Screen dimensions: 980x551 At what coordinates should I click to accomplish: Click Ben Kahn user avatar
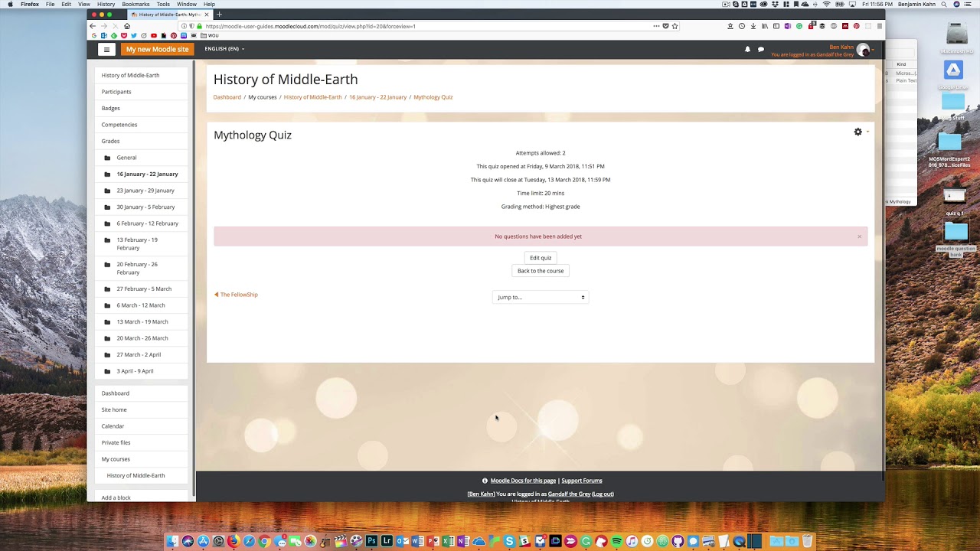863,50
